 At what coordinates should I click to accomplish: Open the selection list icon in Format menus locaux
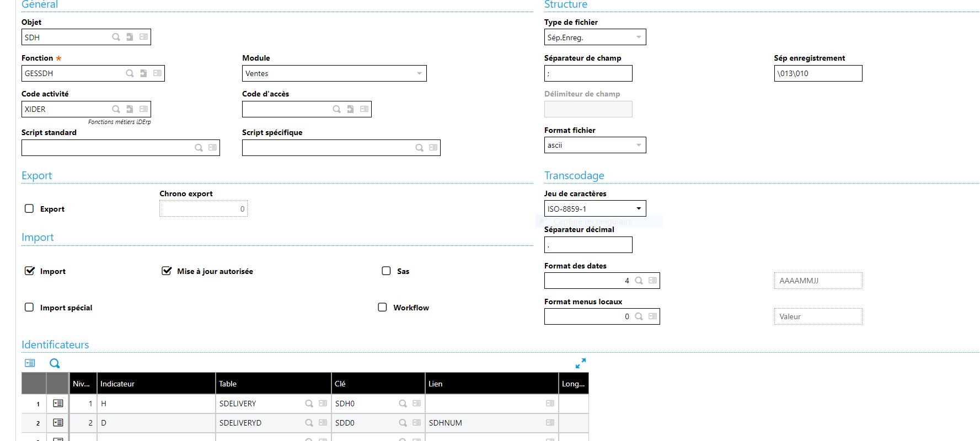[652, 316]
